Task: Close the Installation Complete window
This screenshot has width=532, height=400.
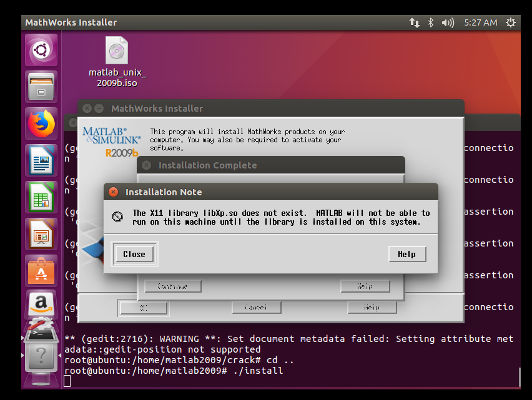Action: point(147,165)
